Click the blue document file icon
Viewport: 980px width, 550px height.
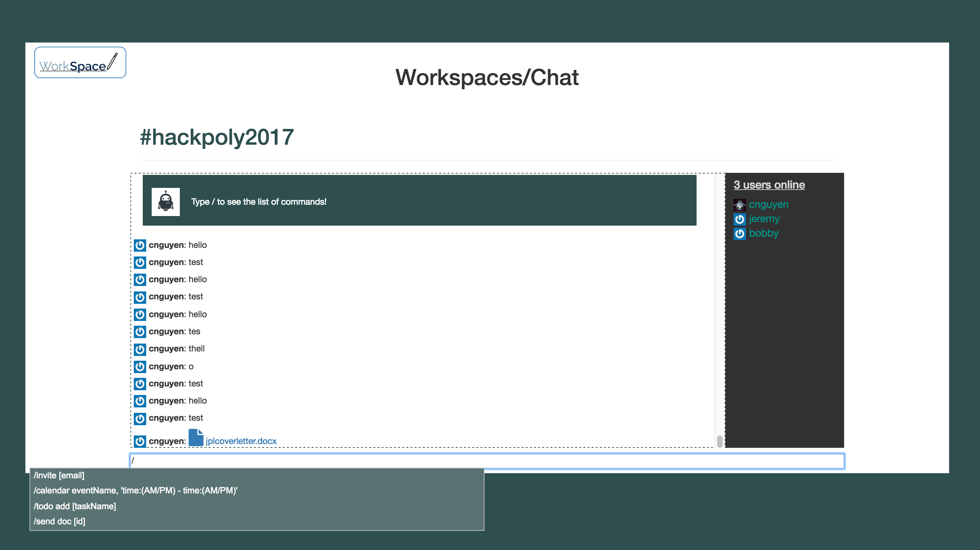[x=196, y=438]
